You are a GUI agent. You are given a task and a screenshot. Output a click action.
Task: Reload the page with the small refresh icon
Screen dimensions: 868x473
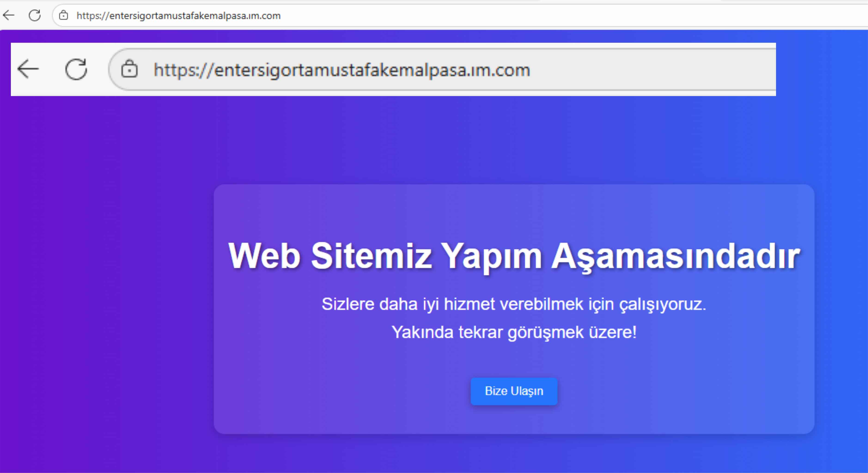pyautogui.click(x=34, y=15)
